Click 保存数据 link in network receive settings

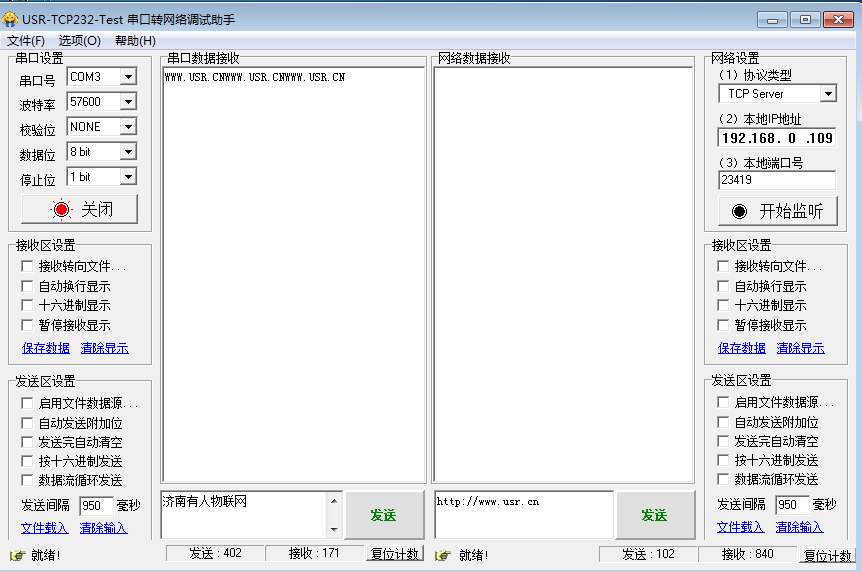(x=742, y=348)
